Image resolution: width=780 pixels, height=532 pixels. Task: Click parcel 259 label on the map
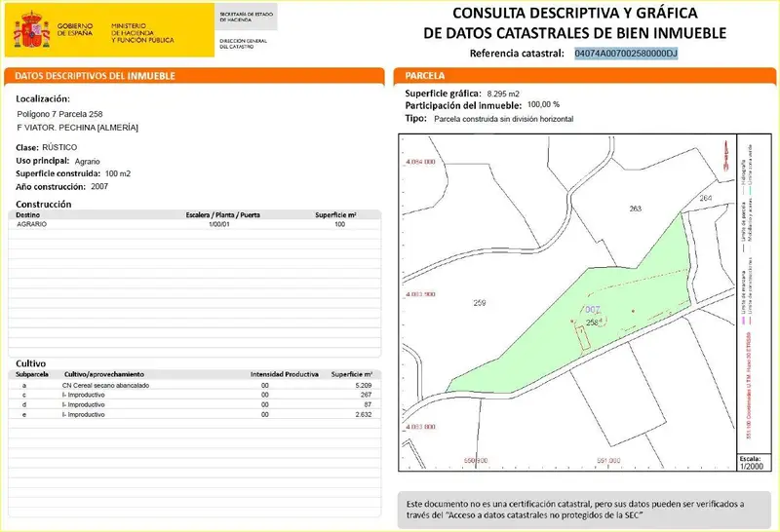pos(480,303)
